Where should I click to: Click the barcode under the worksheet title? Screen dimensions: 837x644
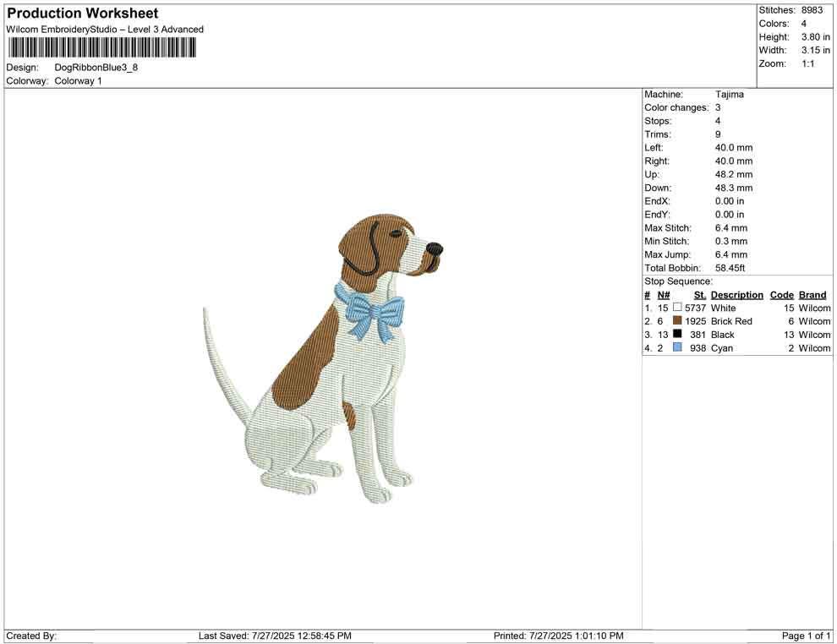101,47
